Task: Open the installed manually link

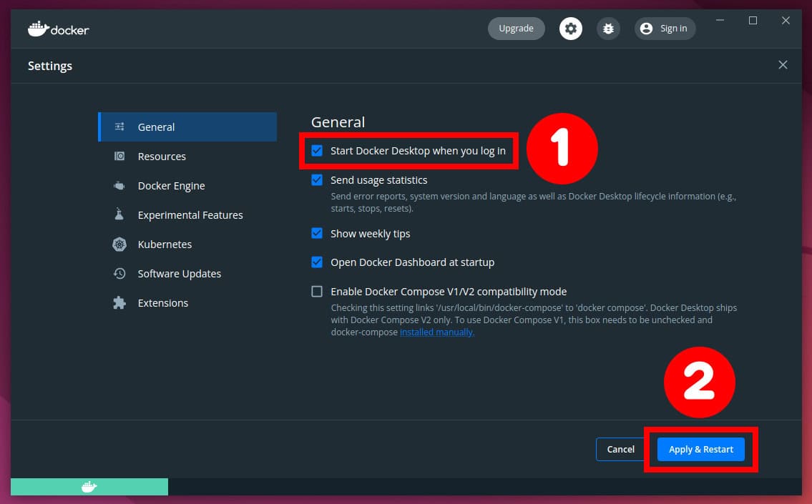Action: tap(436, 332)
